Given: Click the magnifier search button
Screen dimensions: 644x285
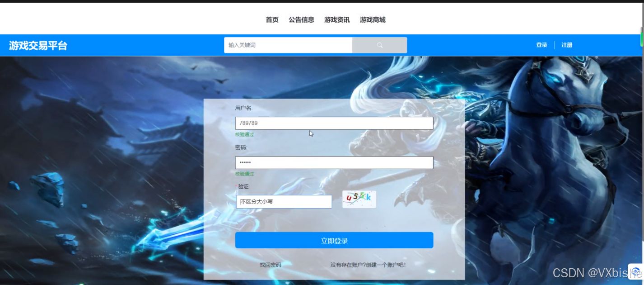Looking at the screenshot, I should coord(380,45).
